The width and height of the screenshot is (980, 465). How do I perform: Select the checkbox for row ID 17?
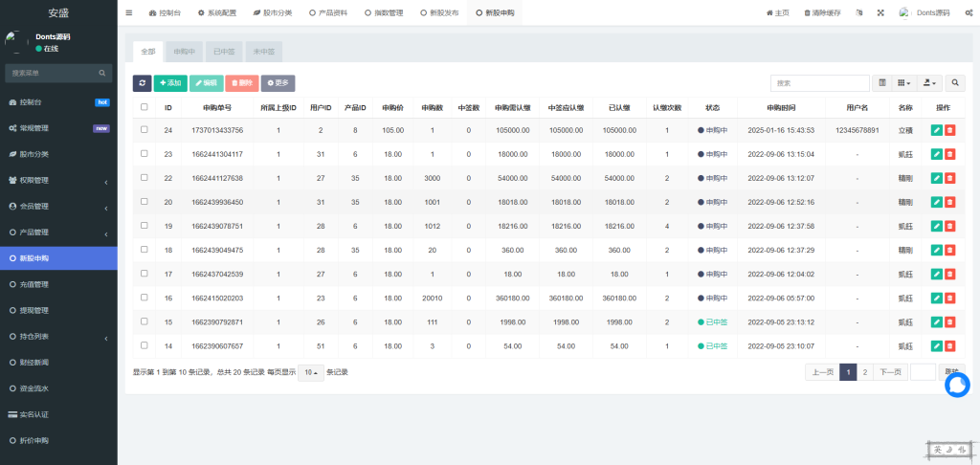(x=145, y=274)
